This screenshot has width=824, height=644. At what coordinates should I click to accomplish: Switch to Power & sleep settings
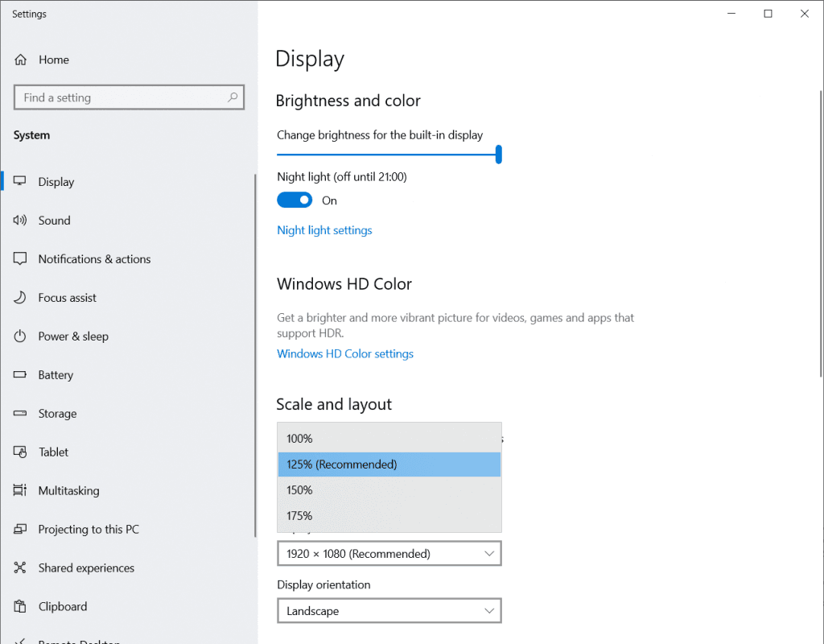click(128, 336)
